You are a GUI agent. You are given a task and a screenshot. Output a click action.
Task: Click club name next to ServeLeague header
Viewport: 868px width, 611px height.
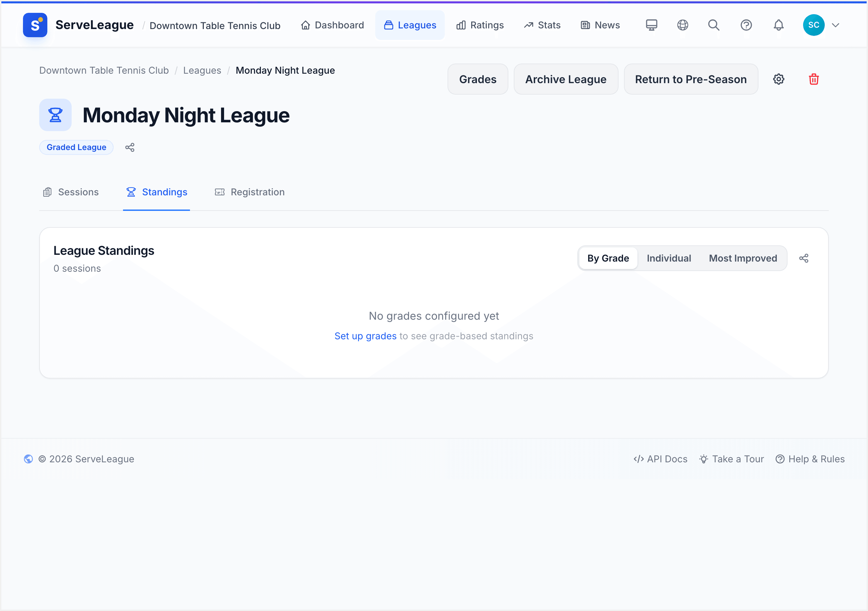point(215,25)
